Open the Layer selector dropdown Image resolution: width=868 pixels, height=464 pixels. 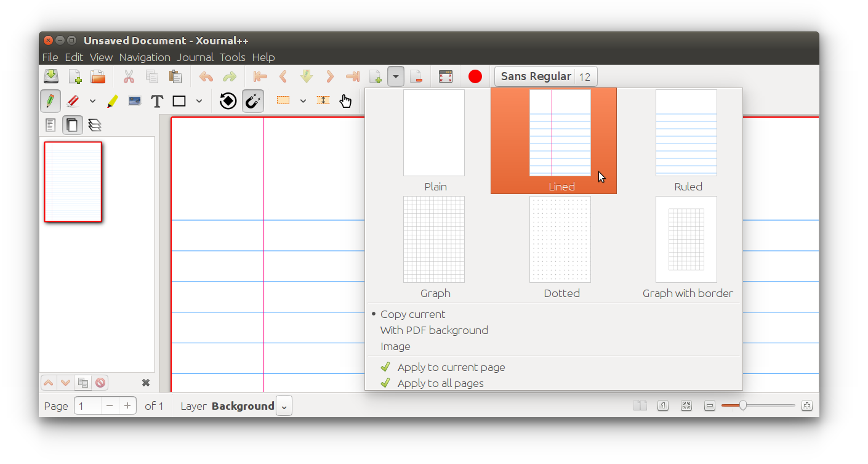(x=283, y=405)
